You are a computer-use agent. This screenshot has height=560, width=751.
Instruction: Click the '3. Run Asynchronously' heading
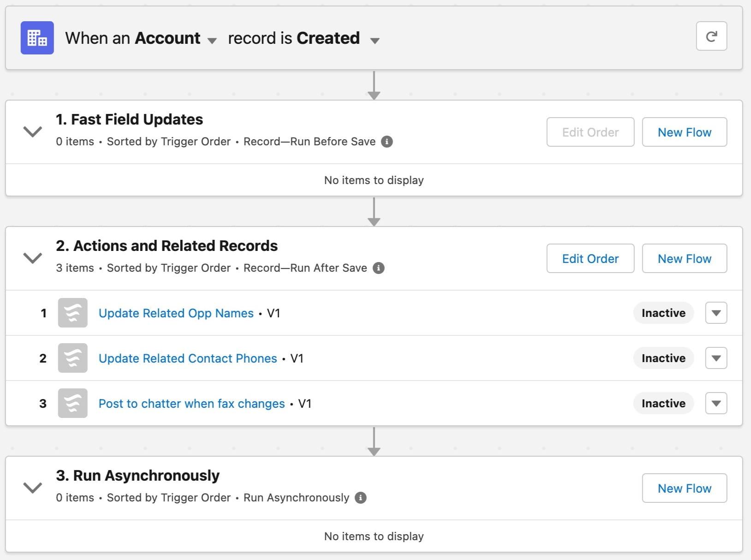[x=137, y=476]
